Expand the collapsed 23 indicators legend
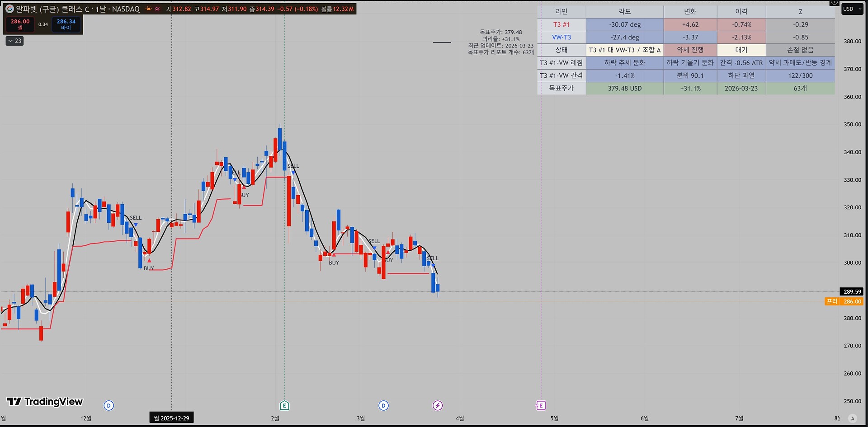The height and width of the screenshot is (427, 868). [14, 41]
